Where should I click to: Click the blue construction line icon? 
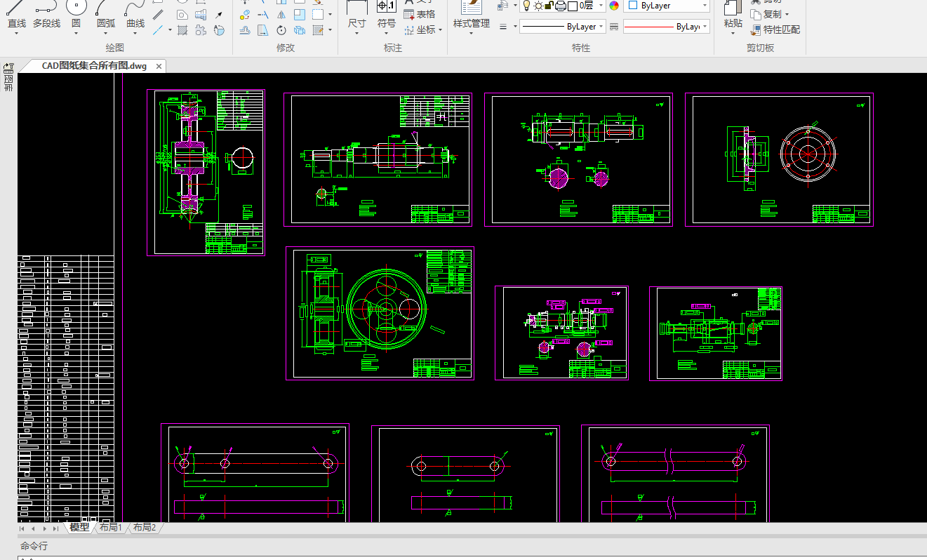(x=158, y=30)
